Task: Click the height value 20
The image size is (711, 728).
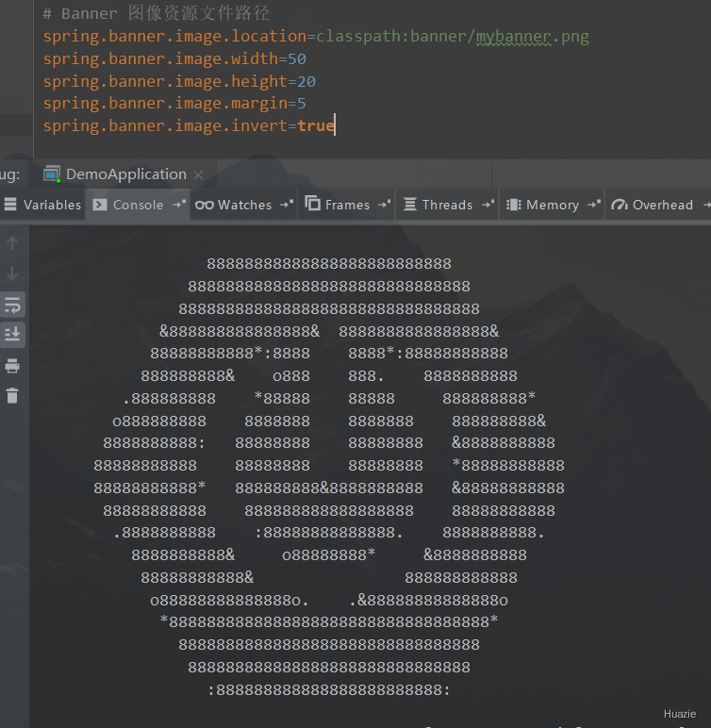Action: (x=306, y=82)
